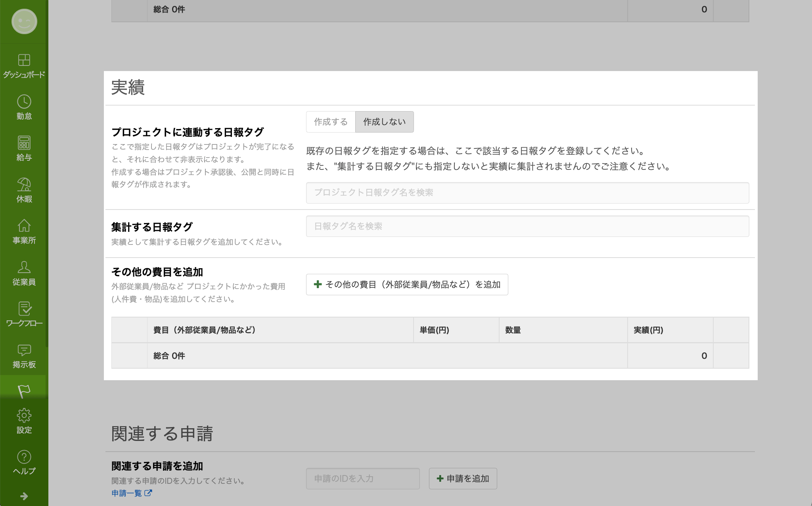
Task: Open the プロジェクト日報タグ名を検索 search combo box
Action: [x=527, y=193]
